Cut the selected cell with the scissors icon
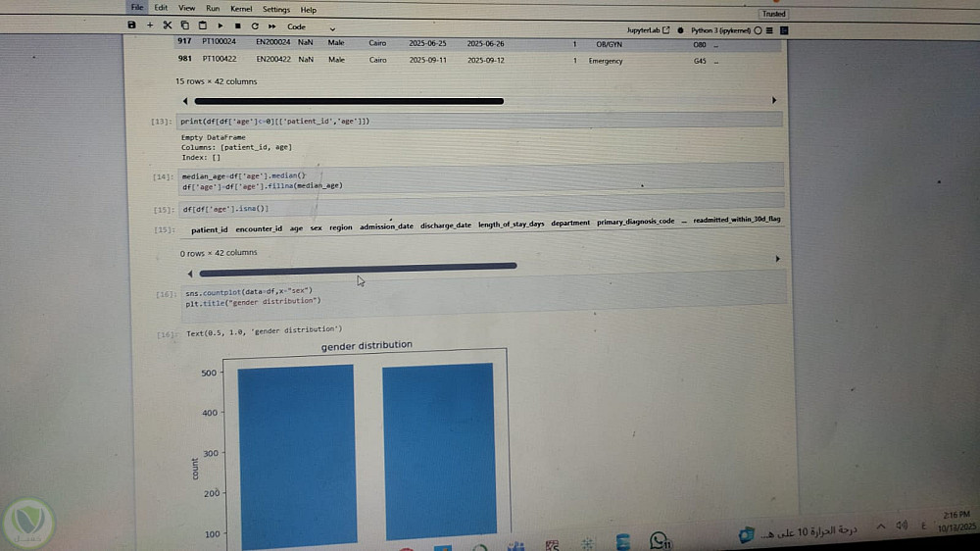This screenshot has width=980, height=551. (x=167, y=25)
